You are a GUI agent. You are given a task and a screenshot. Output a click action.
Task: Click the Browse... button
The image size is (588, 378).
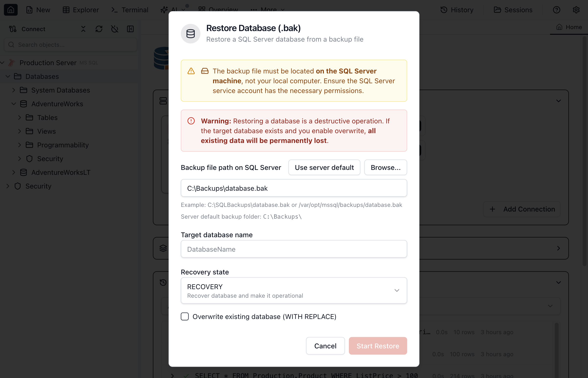pyautogui.click(x=385, y=168)
